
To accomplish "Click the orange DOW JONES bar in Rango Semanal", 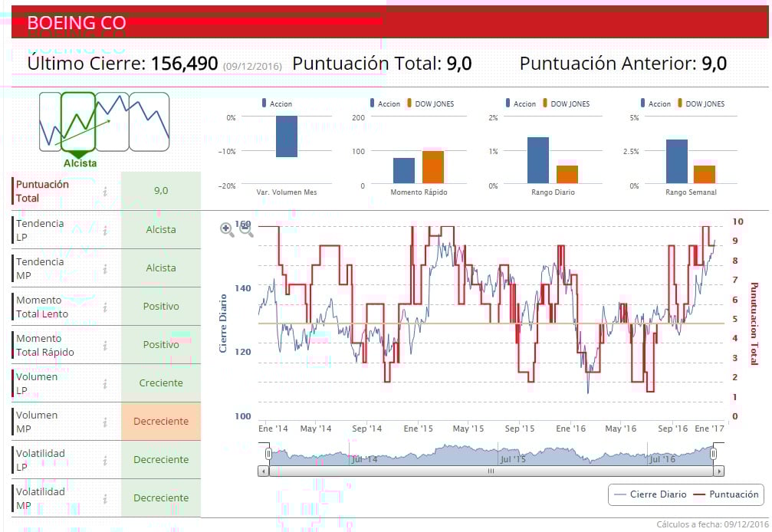I will (x=705, y=174).
